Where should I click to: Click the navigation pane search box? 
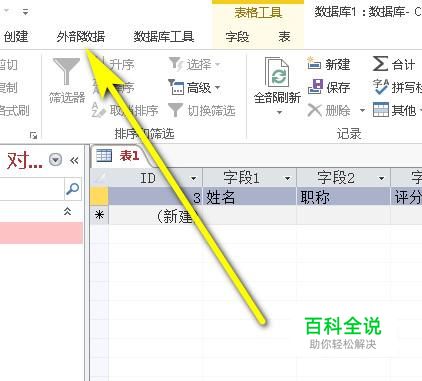[x=32, y=189]
